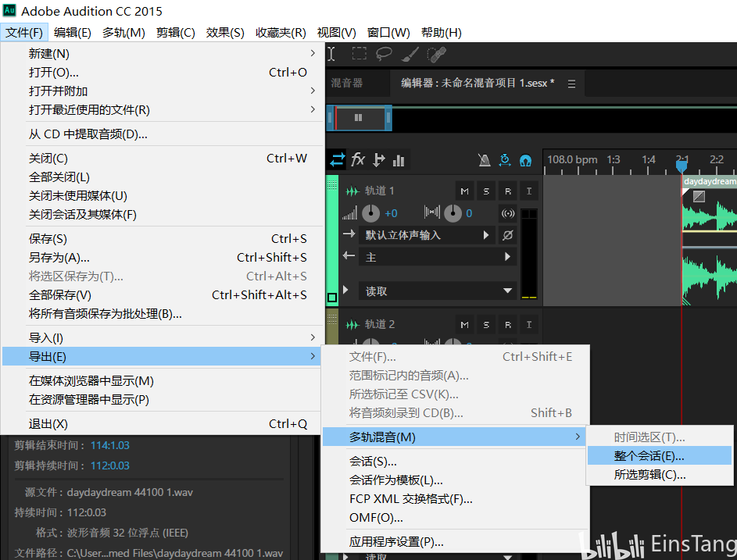Arm Track 2 for record (R)
Screen dimensions: 737x560
508,325
